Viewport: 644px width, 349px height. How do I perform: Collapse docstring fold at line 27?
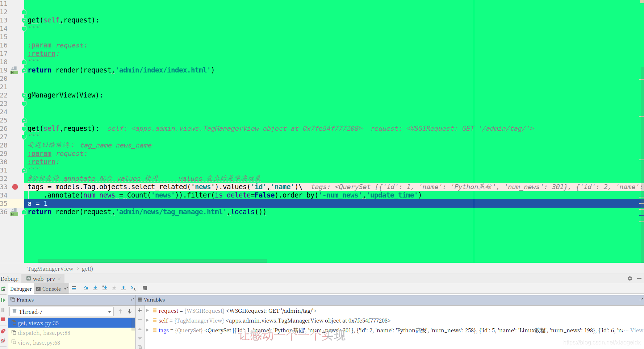pos(24,137)
